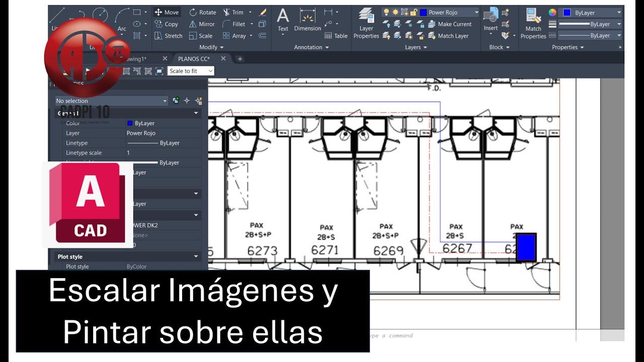This screenshot has width=644, height=362.
Task: Click the Linetype scale value field
Action: 164,153
